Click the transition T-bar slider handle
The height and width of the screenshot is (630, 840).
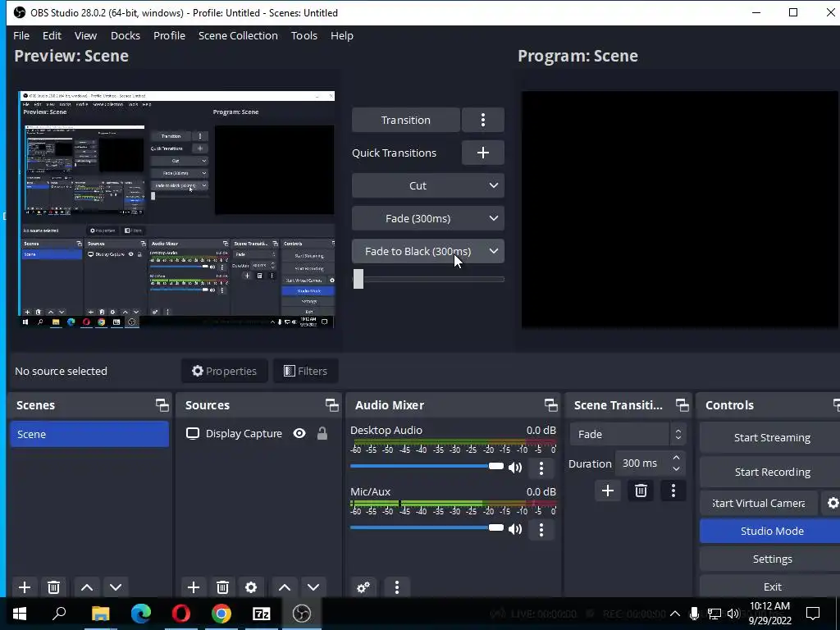click(358, 279)
